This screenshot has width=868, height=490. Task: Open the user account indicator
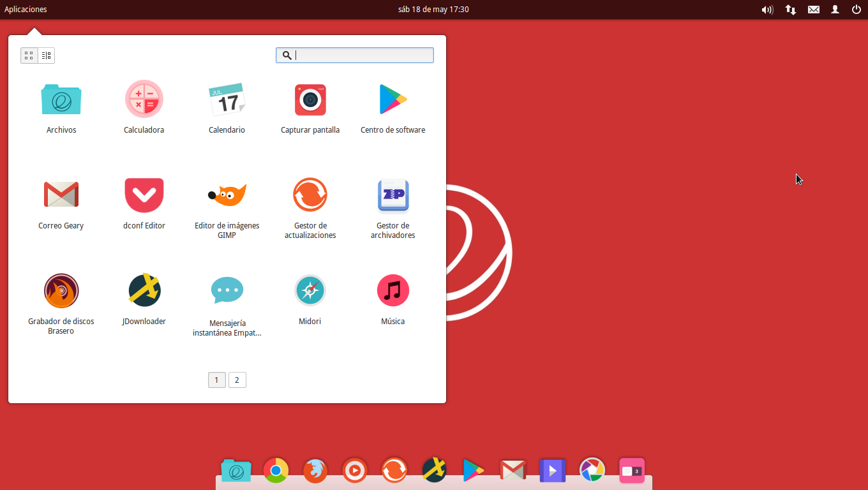tap(835, 10)
